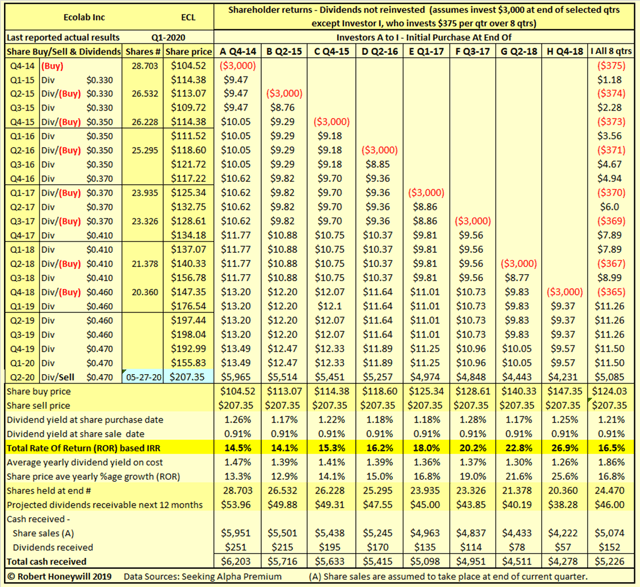Click the '20.360' shares cell in Q4-18 row
640x587 pixels.
[x=144, y=292]
